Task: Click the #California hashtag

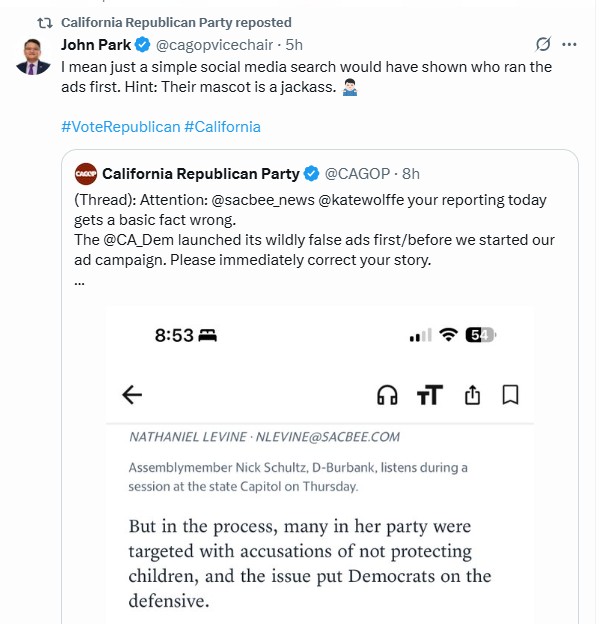Action: [x=222, y=127]
